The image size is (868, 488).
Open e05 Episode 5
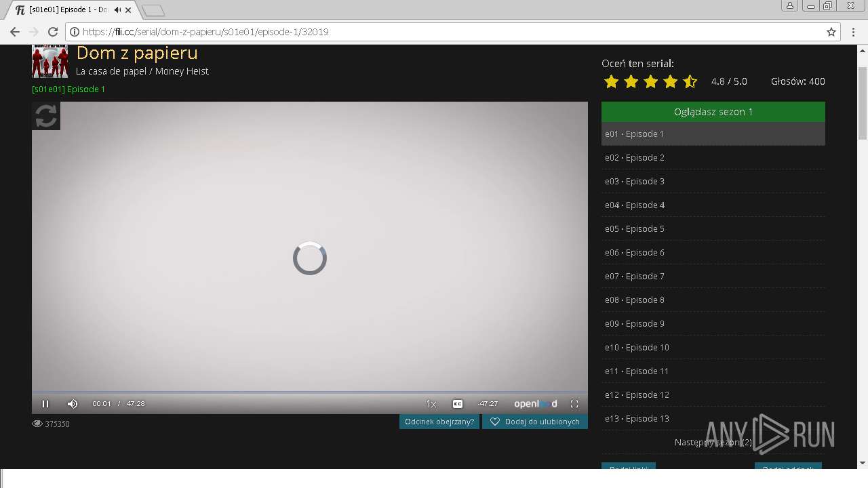[713, 229]
